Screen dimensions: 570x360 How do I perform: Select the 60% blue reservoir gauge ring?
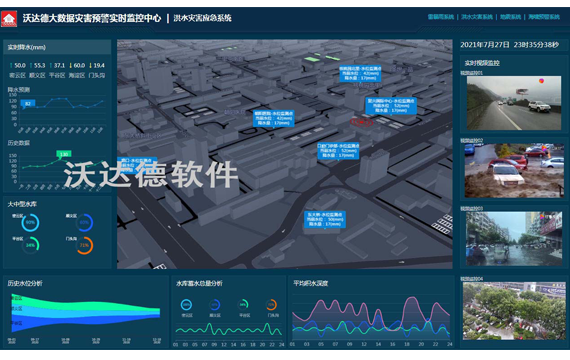pyautogui.click(x=84, y=222)
